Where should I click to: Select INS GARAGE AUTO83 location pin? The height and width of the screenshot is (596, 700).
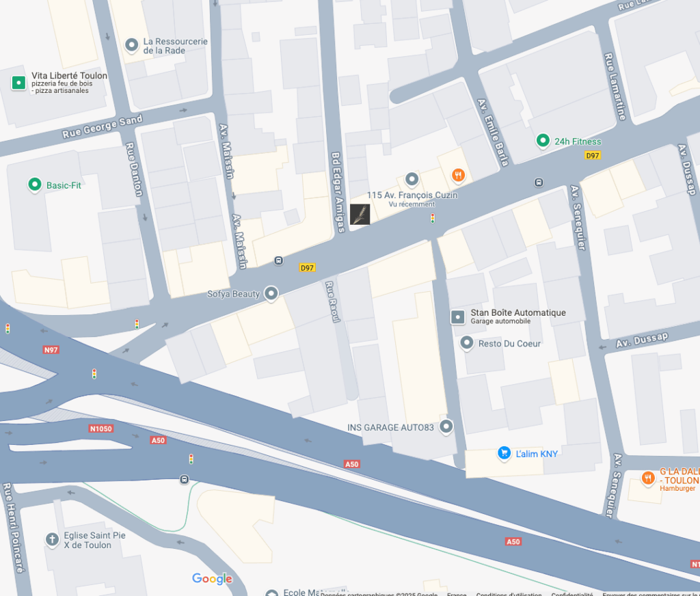(x=446, y=426)
